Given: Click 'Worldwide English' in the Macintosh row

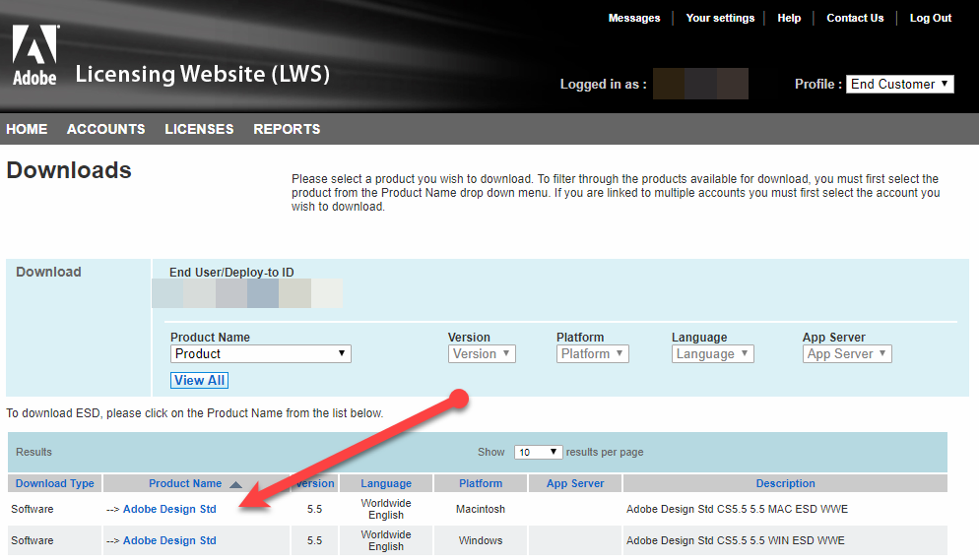Looking at the screenshot, I should tap(386, 509).
